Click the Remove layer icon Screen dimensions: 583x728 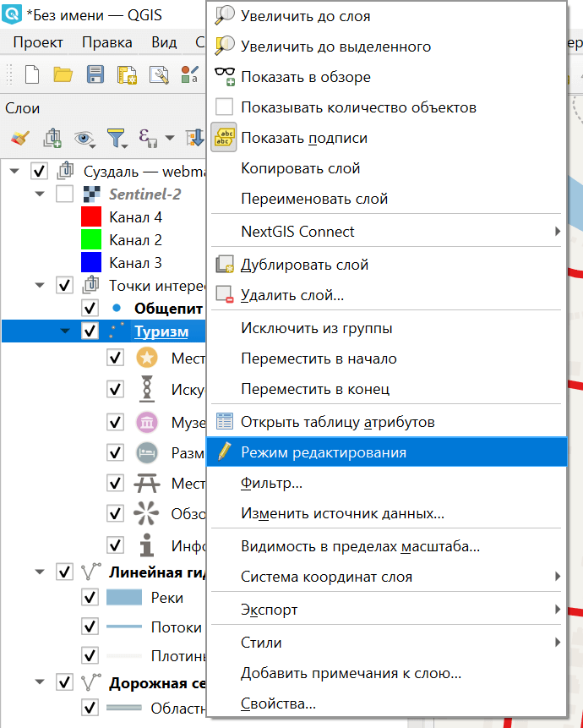click(225, 295)
